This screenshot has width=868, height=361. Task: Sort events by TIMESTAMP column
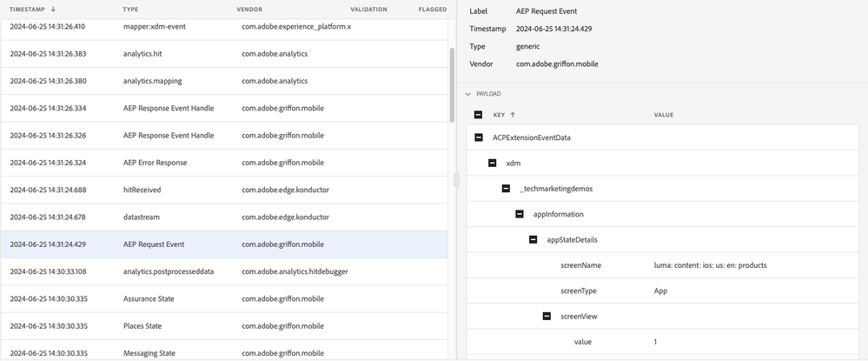(29, 10)
